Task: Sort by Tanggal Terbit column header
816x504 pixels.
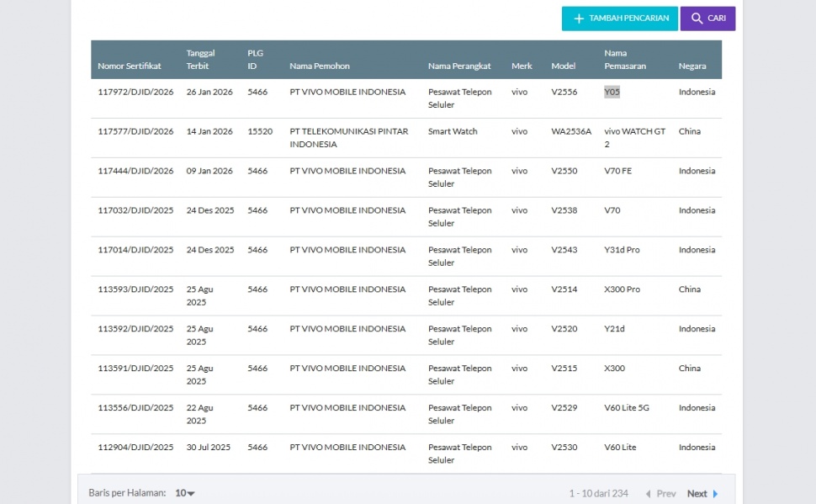Action: (198, 60)
